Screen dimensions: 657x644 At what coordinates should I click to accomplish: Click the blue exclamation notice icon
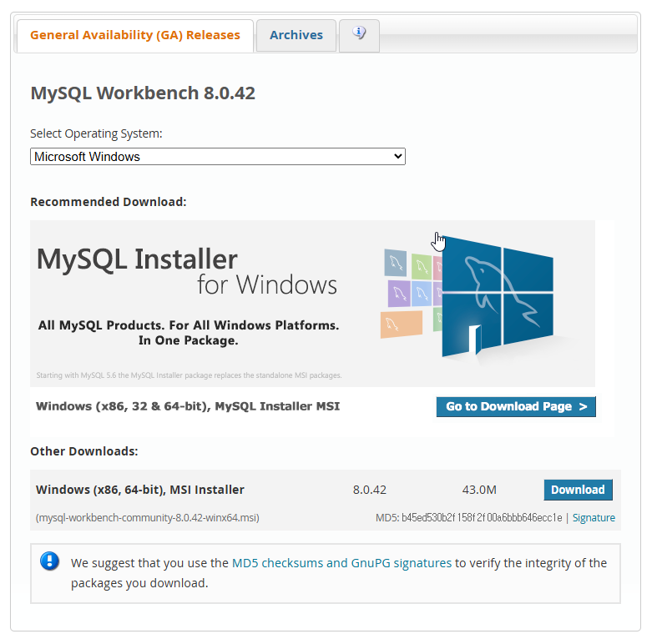click(x=50, y=561)
